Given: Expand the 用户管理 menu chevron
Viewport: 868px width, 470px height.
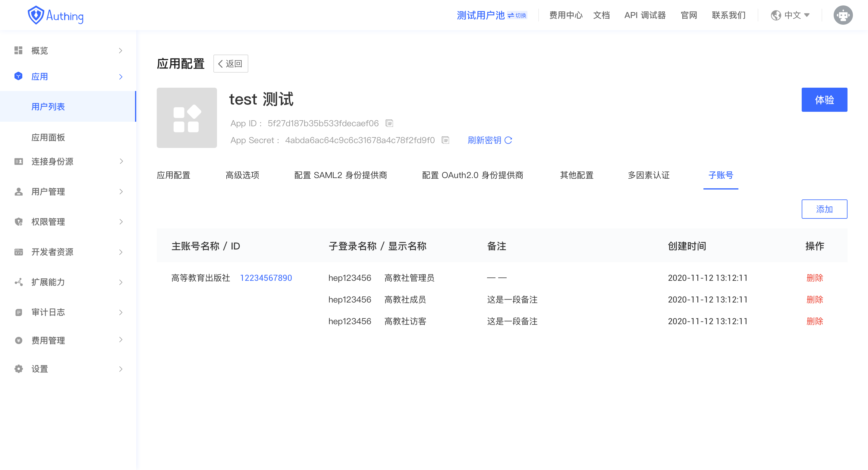Looking at the screenshot, I should (121, 192).
